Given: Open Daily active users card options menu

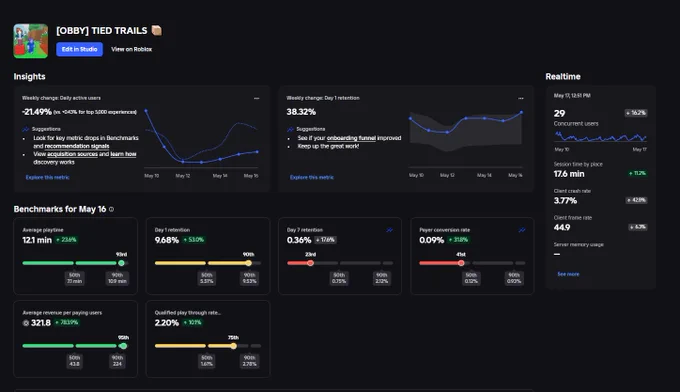Looking at the screenshot, I should [256, 98].
